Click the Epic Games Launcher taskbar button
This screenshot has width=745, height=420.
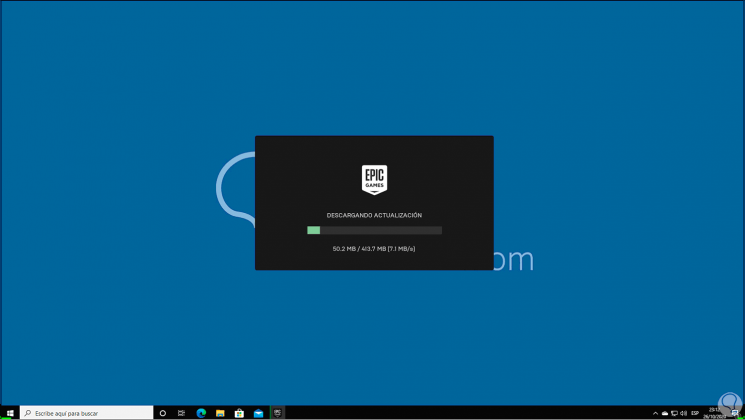tap(277, 413)
